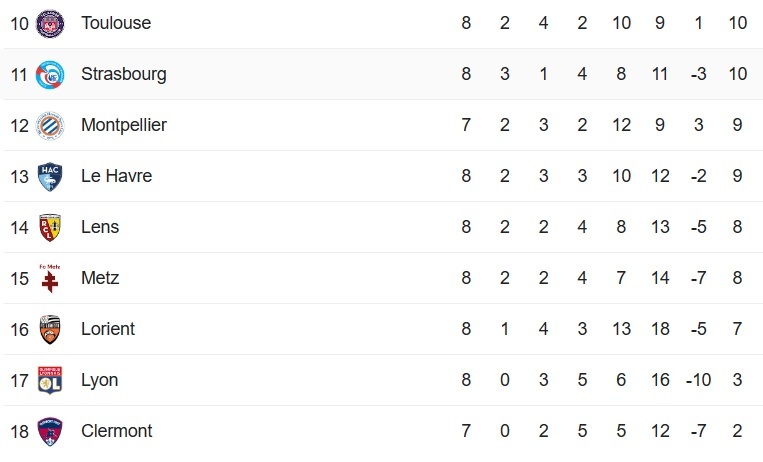Select the Lens team name
The height and width of the screenshot is (462, 763).
click(100, 227)
